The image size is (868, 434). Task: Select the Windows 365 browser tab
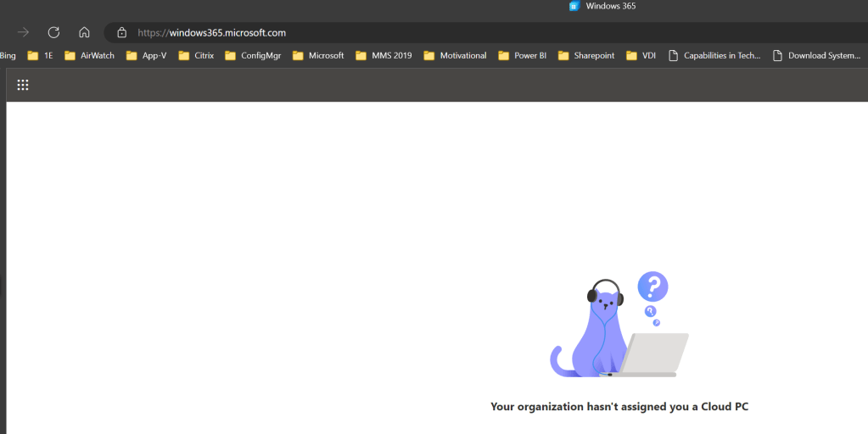pyautogui.click(x=602, y=6)
